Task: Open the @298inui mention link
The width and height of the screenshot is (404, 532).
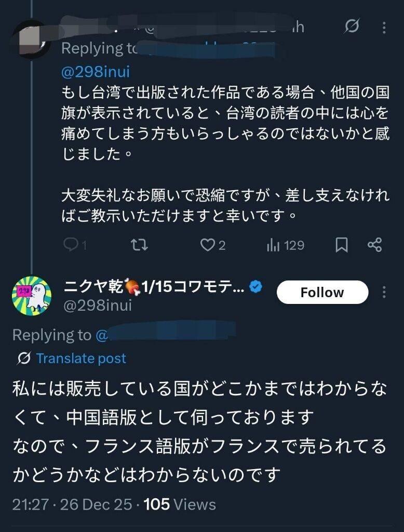Action: point(96,71)
